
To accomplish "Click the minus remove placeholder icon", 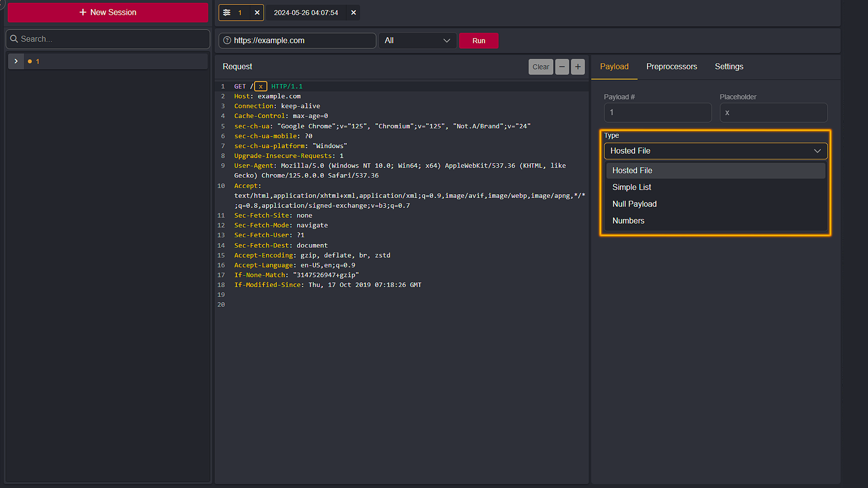I will click(562, 67).
